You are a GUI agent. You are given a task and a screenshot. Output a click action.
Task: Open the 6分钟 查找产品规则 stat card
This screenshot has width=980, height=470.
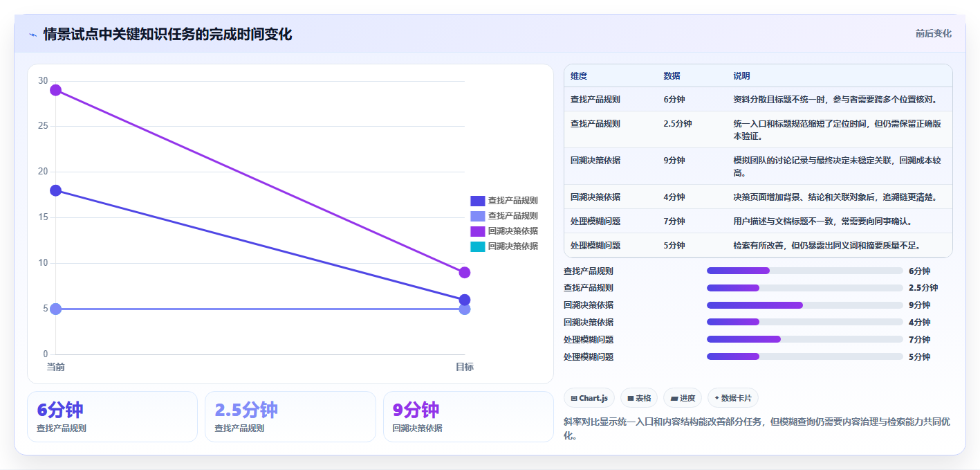[112, 417]
